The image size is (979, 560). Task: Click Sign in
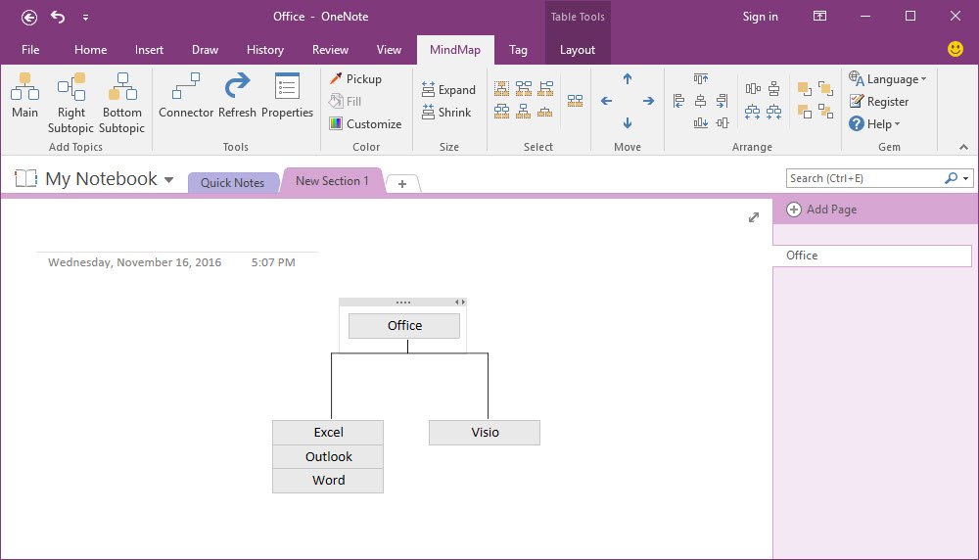760,17
